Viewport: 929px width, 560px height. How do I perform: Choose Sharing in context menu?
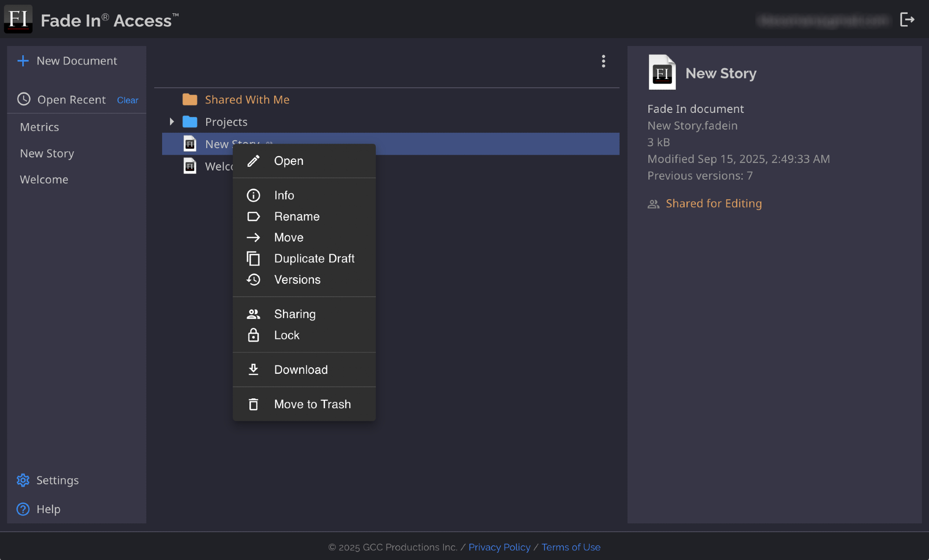294,314
